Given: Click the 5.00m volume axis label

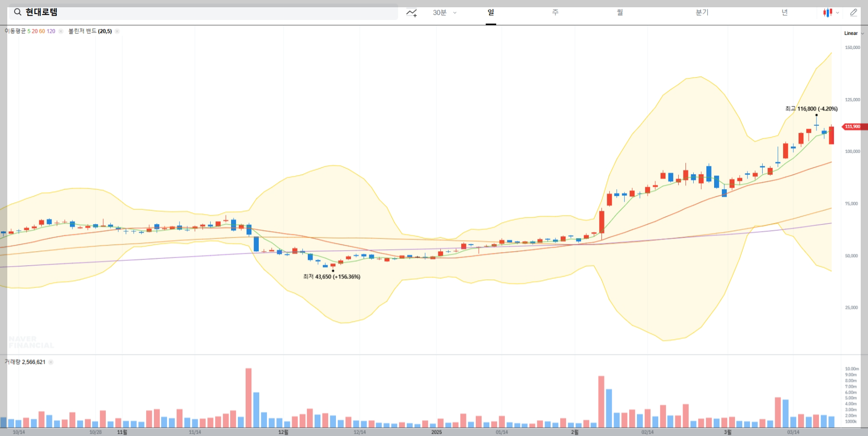Looking at the screenshot, I should coord(851,398).
